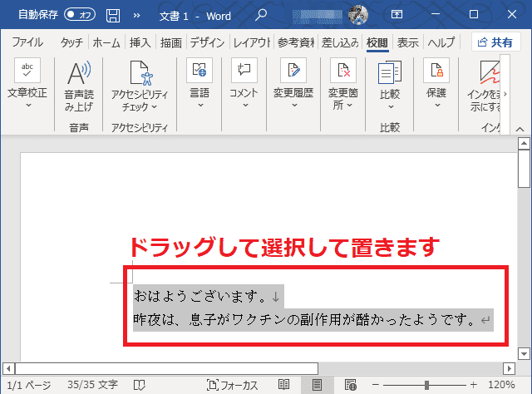Switch to the 表示 (View) tab
This screenshot has width=532, height=394.
click(x=407, y=42)
